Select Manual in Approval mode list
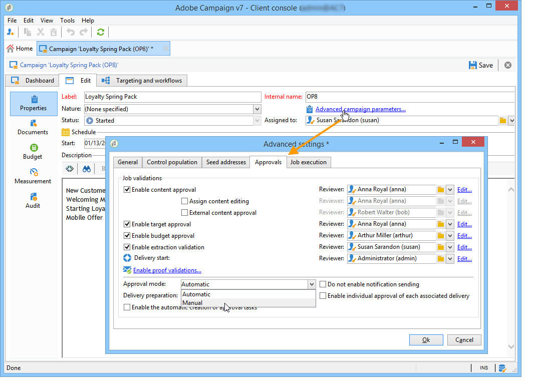Image resolution: width=537 pixels, height=392 pixels. click(248, 303)
